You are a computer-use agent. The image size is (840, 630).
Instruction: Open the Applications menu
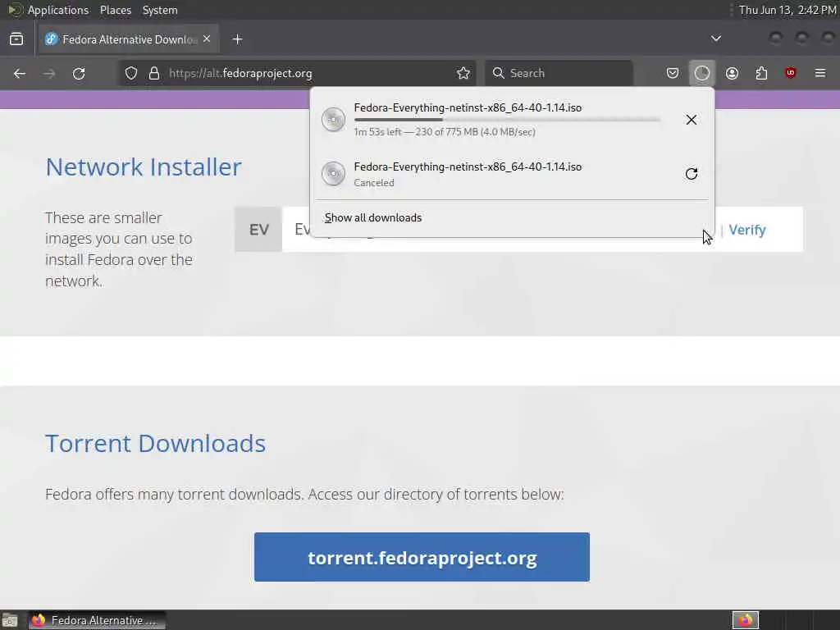58,10
